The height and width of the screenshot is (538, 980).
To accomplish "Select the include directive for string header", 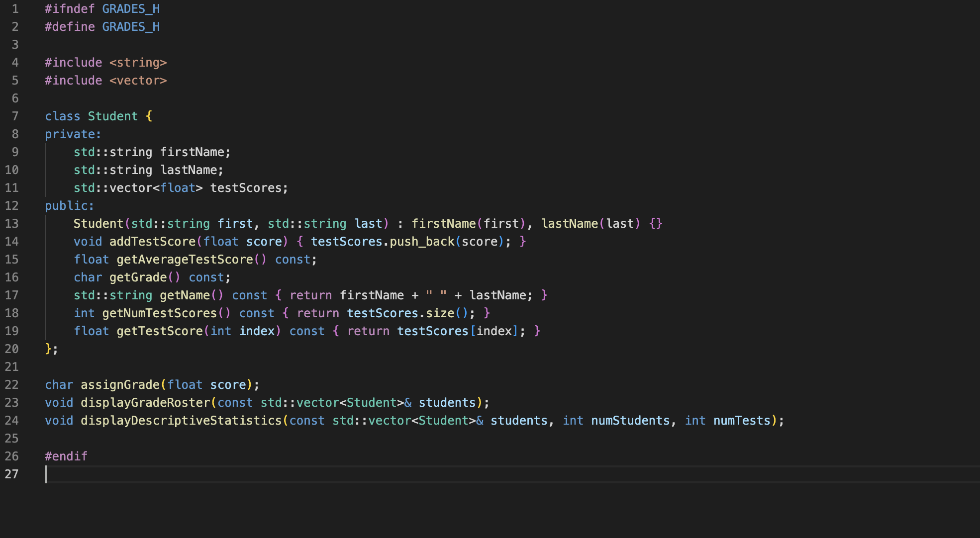I will 104,62.
